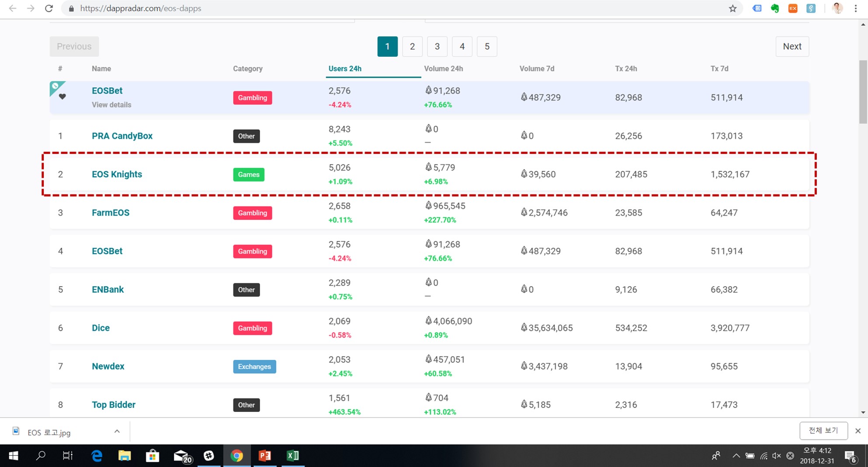This screenshot has width=868, height=467.
Task: Sort table by Tx 7d column
Action: click(x=719, y=69)
